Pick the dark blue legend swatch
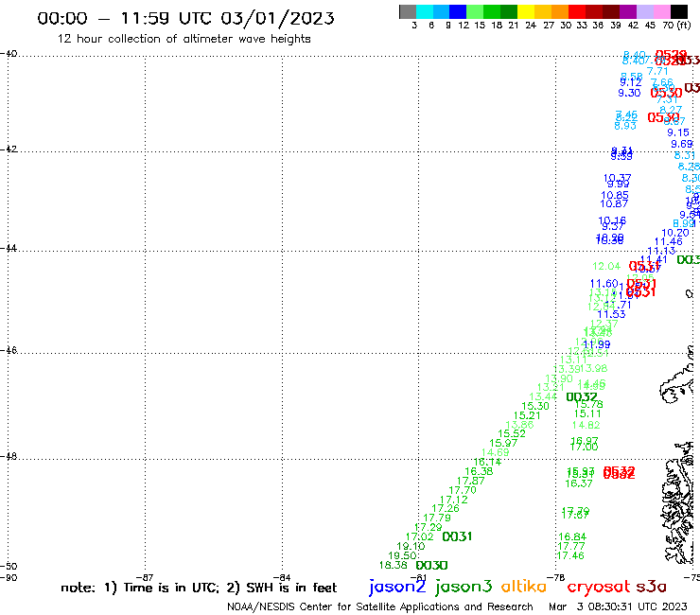700x615 pixels. [459, 11]
